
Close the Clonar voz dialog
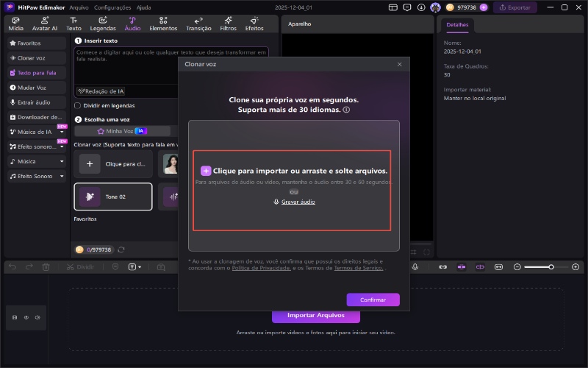pyautogui.click(x=400, y=64)
